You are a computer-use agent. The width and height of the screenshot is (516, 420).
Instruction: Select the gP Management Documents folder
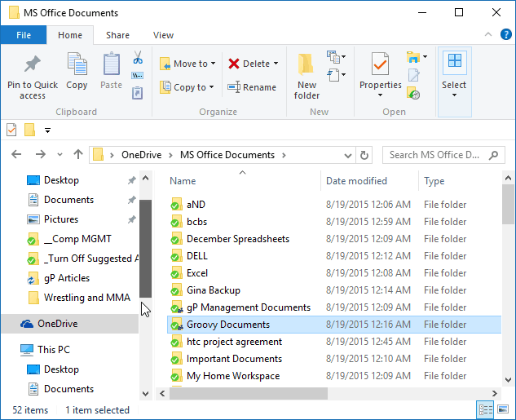tap(249, 307)
